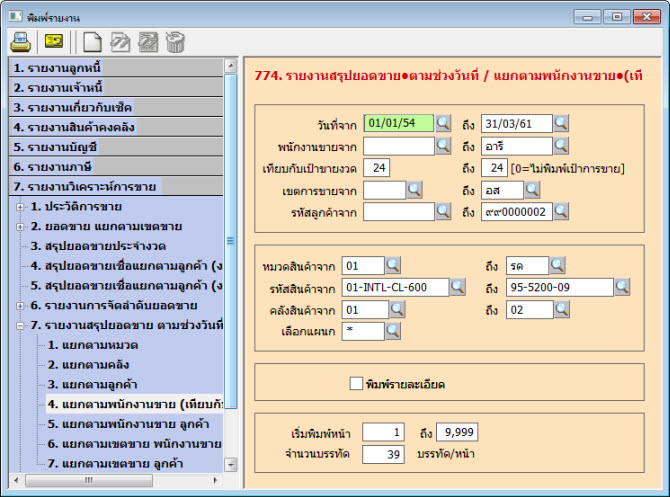Click the product code ถึง field 95-5200-09
The height and width of the screenshot is (497, 670).
click(560, 287)
